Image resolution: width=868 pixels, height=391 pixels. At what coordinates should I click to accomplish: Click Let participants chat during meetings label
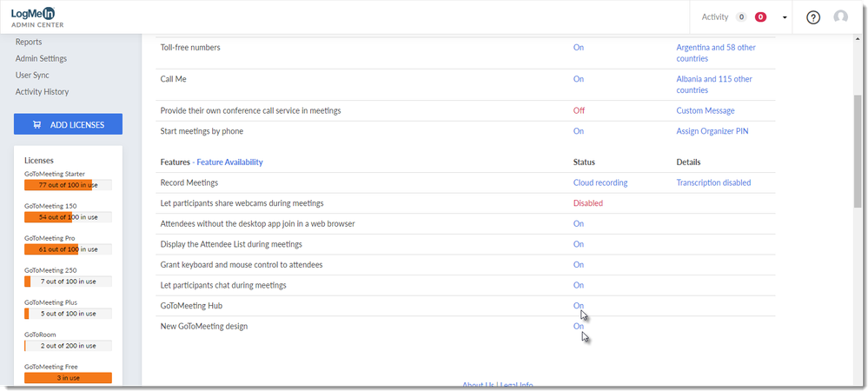(x=223, y=285)
